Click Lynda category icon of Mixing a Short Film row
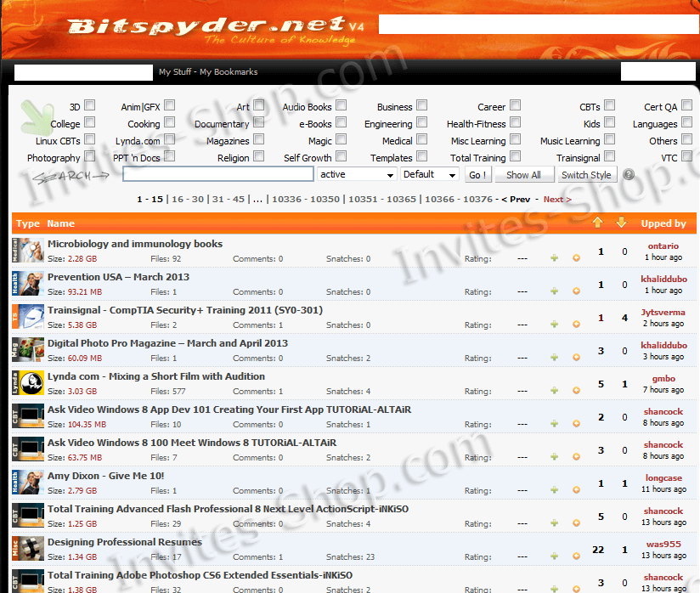The height and width of the screenshot is (593, 700). [x=28, y=382]
